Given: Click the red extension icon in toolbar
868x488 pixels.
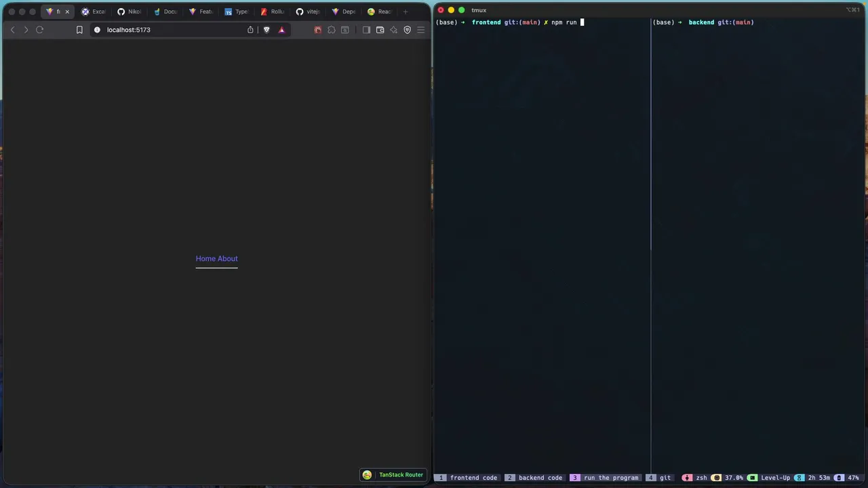Looking at the screenshot, I should tap(317, 30).
